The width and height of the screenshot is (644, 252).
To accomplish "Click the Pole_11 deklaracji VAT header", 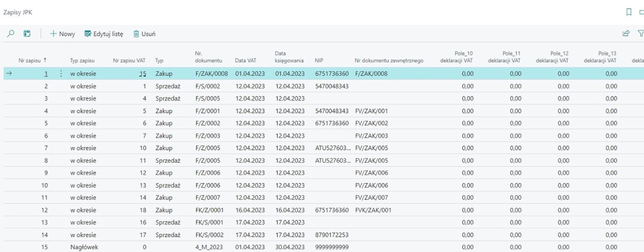I will pos(505,57).
